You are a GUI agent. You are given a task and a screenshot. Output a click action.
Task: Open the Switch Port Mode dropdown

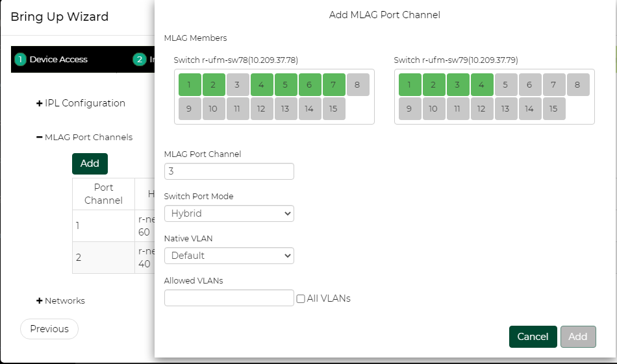(229, 213)
